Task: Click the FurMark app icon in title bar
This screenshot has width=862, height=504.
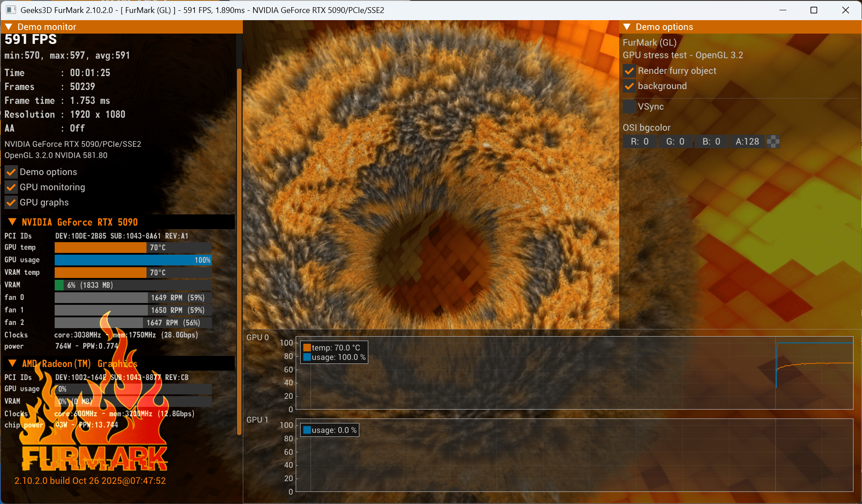Action: point(11,10)
